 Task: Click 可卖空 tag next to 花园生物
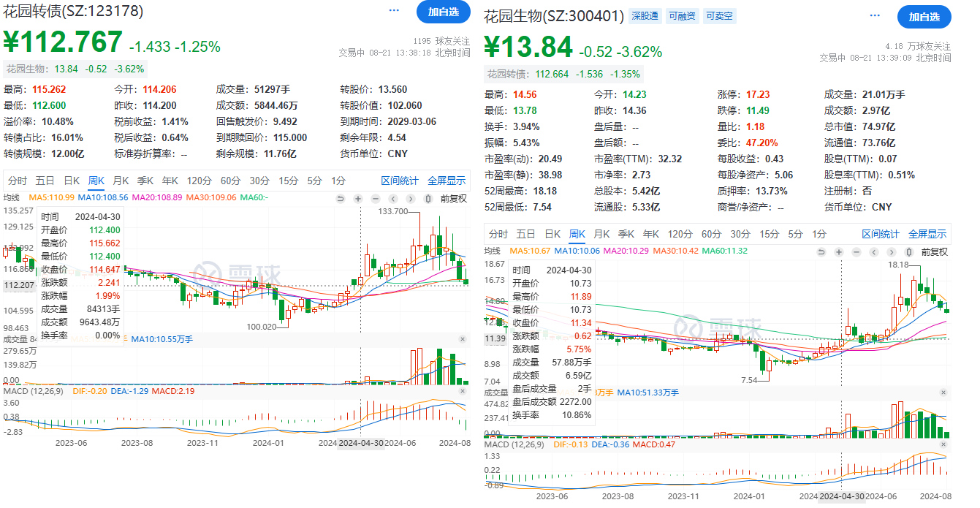pyautogui.click(x=719, y=15)
